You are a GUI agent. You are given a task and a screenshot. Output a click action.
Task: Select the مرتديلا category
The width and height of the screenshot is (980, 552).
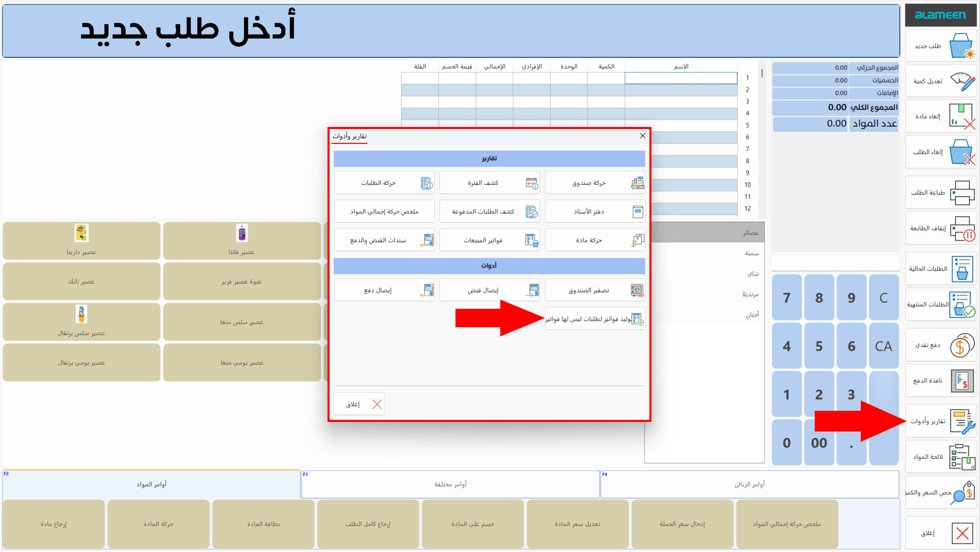click(705, 294)
